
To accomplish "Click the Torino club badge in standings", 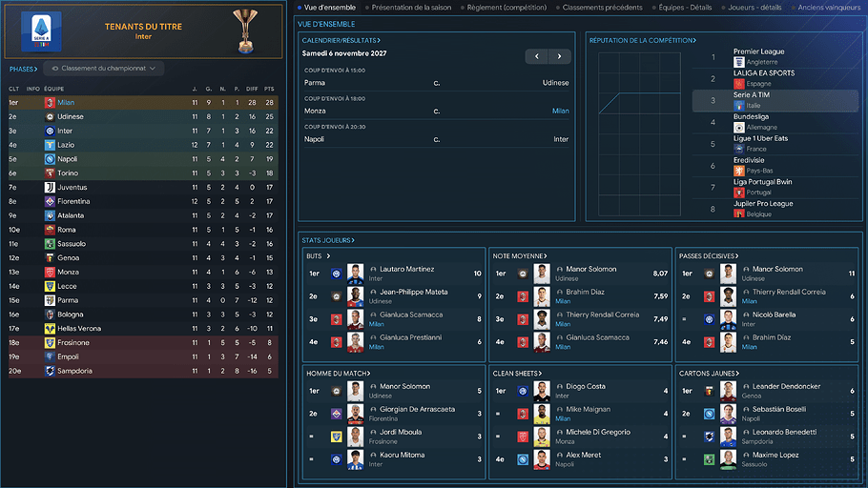I will tap(50, 173).
